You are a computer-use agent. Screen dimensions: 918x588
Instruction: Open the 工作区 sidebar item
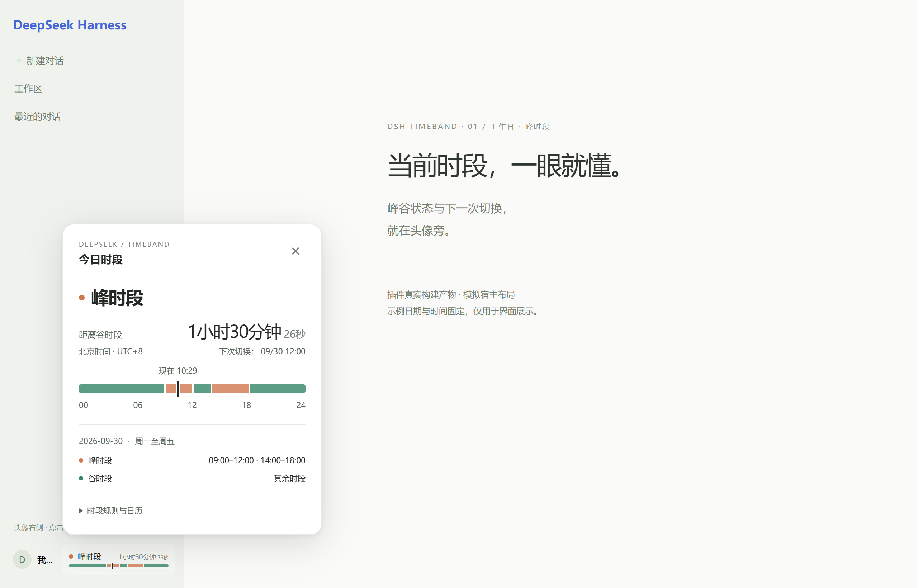(x=28, y=89)
